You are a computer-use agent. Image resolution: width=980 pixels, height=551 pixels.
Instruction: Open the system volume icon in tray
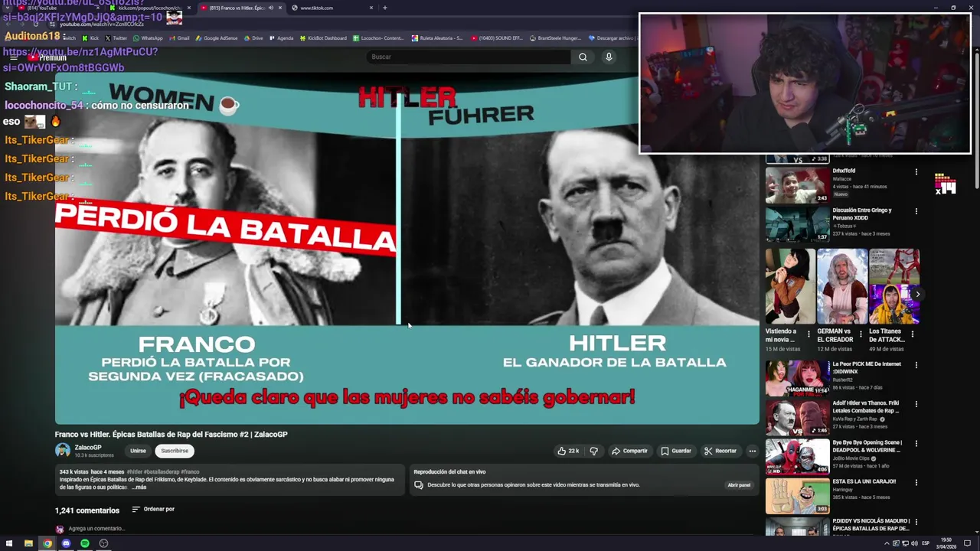[913, 543]
